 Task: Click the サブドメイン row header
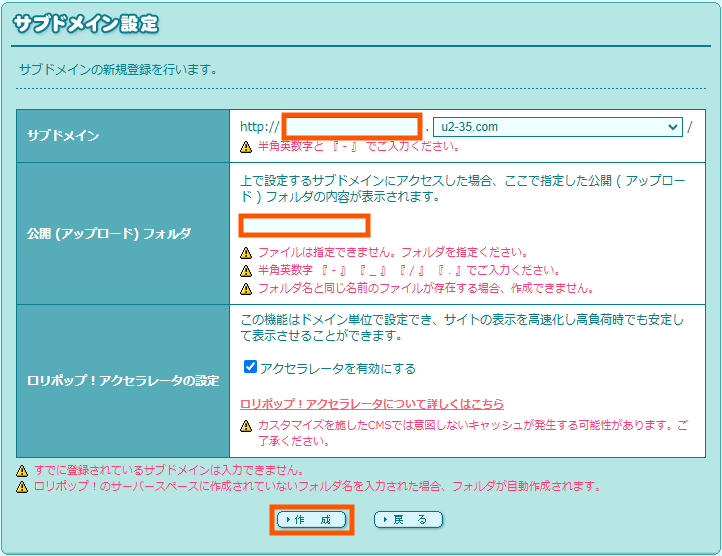pyautogui.click(x=63, y=135)
